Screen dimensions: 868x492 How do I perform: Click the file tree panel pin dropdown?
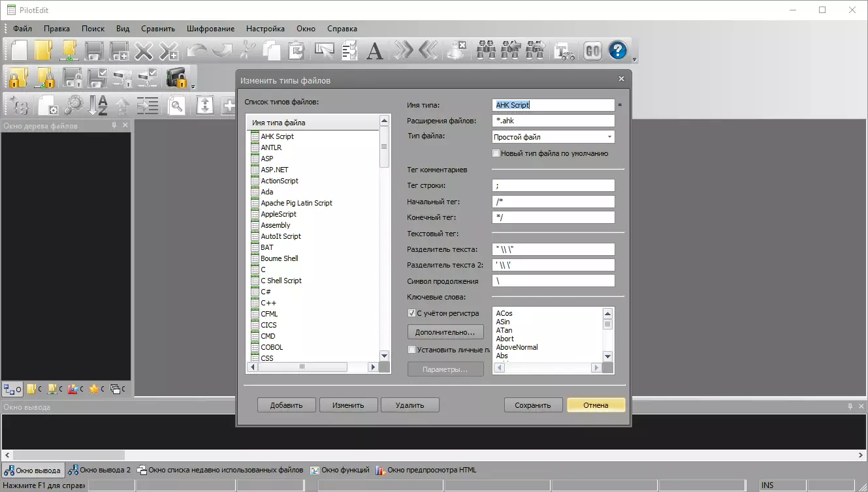click(114, 125)
